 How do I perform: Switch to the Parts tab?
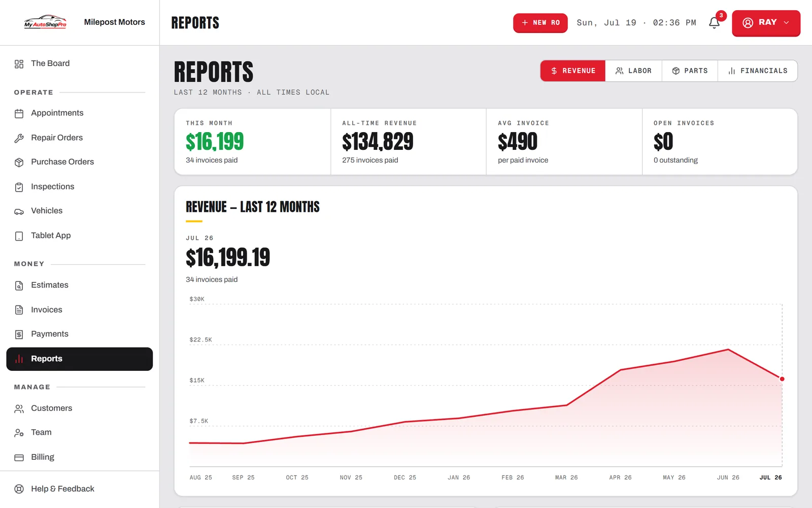click(x=690, y=71)
